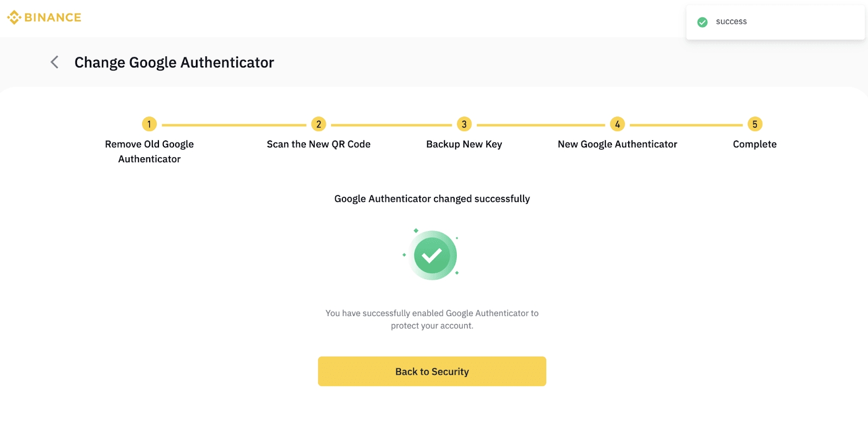The height and width of the screenshot is (431, 868).
Task: Click the "Complete" step label
Action: pos(755,144)
